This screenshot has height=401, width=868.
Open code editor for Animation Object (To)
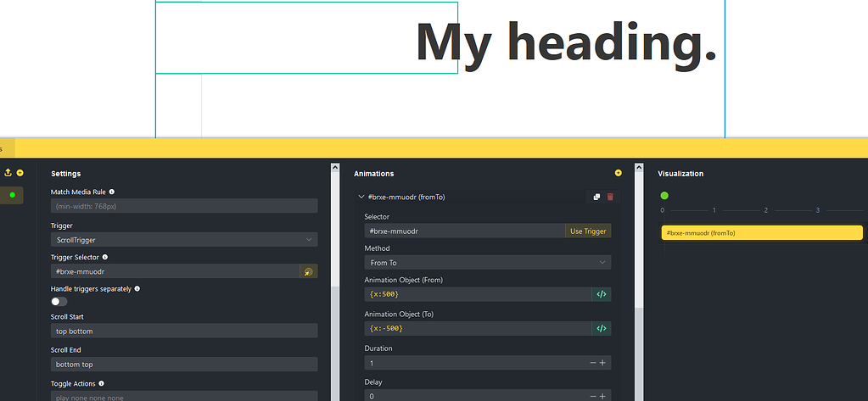pyautogui.click(x=601, y=328)
